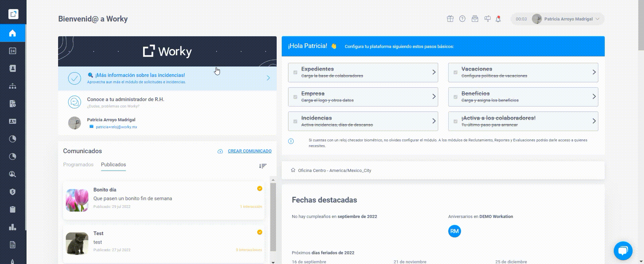Click the gift icon in header
The width and height of the screenshot is (644, 264).
(x=450, y=19)
